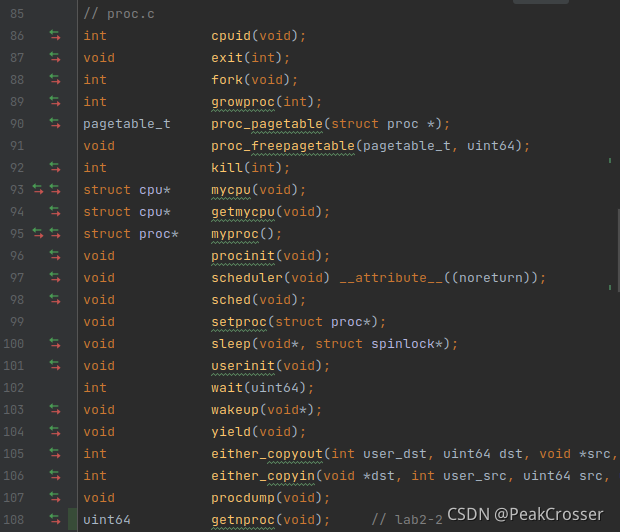Click line number 85 in the gutter
This screenshot has width=620, height=532.
17,14
